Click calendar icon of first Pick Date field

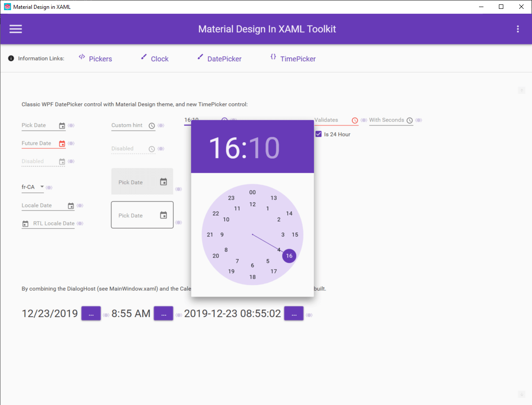tap(62, 126)
